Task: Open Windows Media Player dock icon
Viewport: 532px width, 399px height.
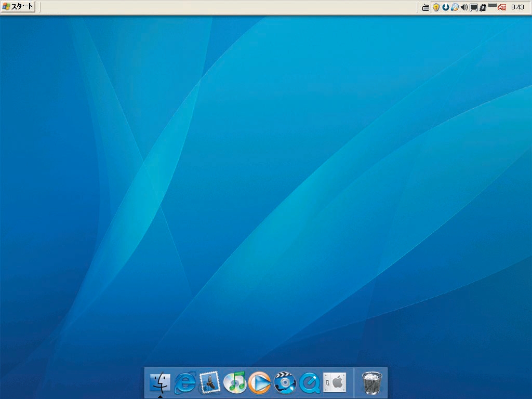Action: click(260, 383)
